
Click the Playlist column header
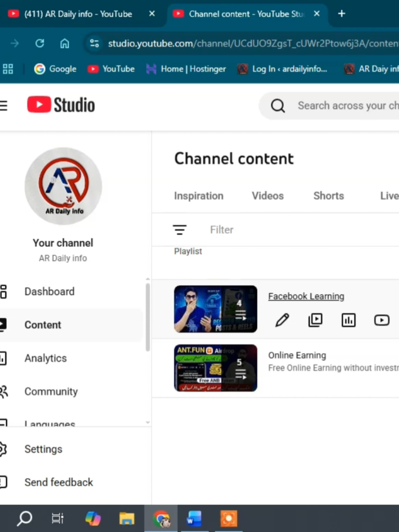188,251
